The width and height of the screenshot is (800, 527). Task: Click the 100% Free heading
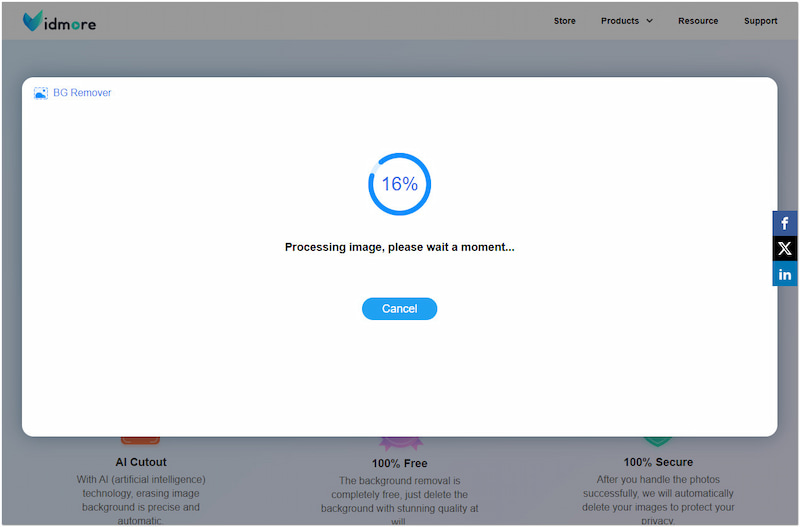[x=399, y=464]
